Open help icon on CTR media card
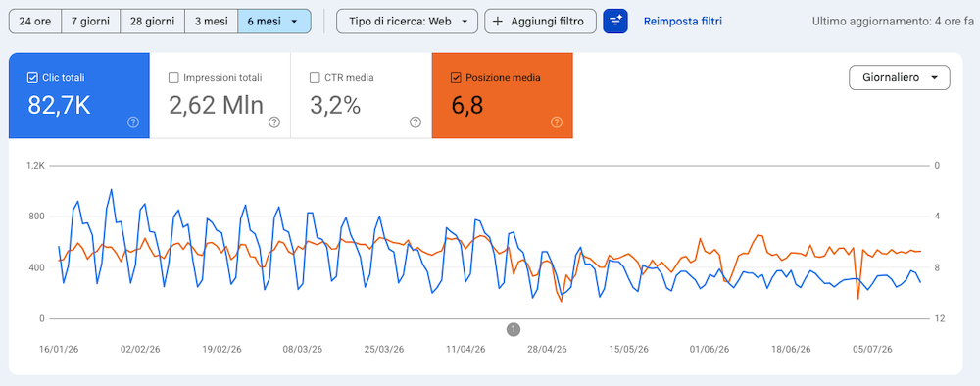Screen dimensions: 980x386 coord(416,122)
